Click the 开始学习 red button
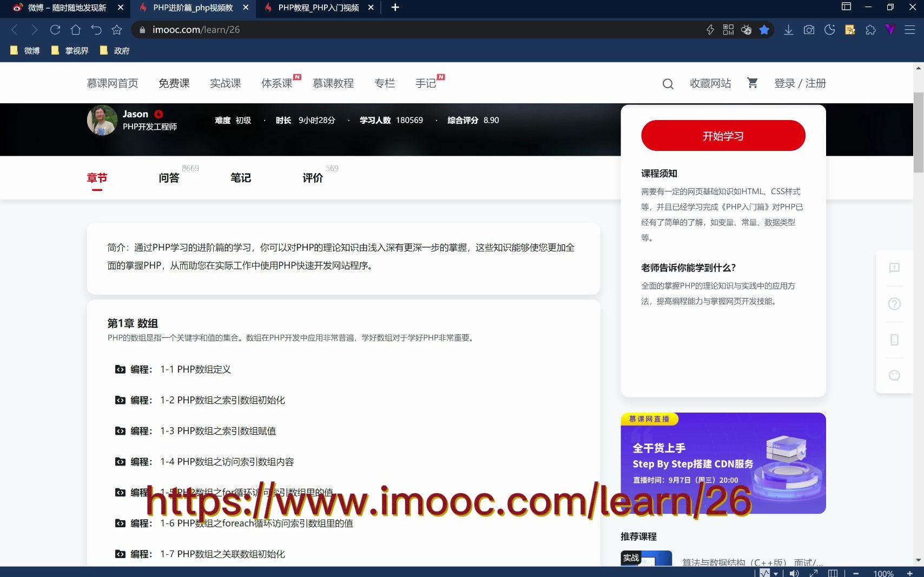This screenshot has height=577, width=924. tap(723, 136)
